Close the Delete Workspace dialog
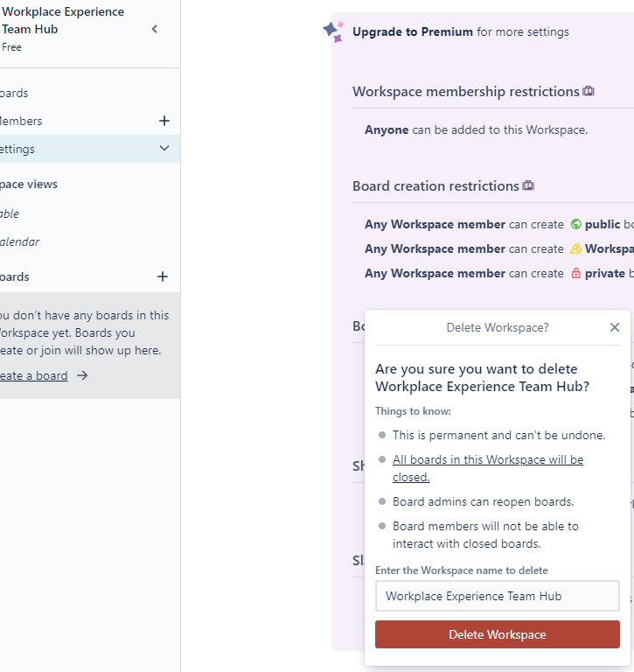Screen dimensions: 634x672 (614, 327)
